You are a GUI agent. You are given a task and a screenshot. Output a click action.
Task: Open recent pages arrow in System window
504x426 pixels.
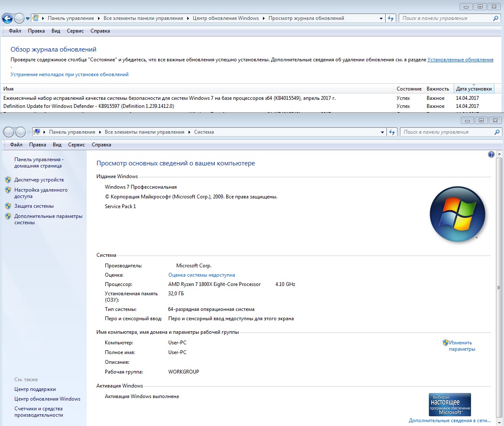coord(29,132)
